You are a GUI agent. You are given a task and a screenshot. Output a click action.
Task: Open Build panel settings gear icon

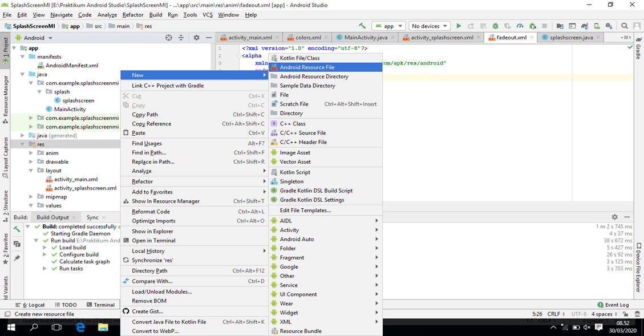614,217
